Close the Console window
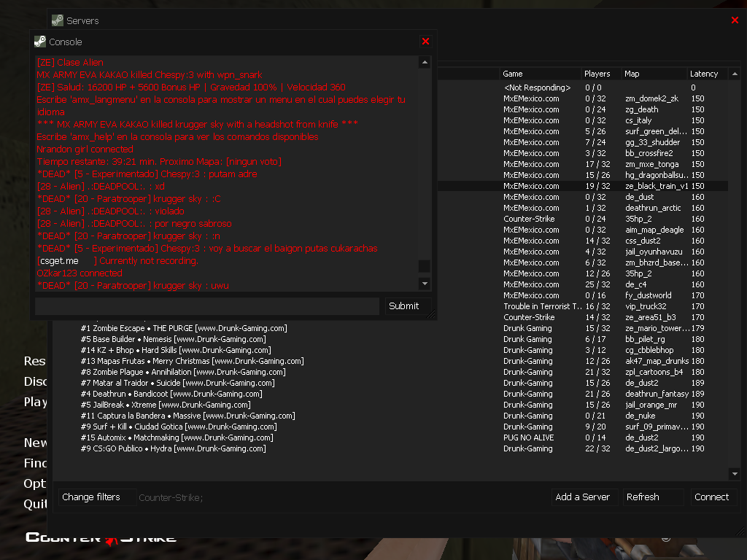 pyautogui.click(x=425, y=42)
